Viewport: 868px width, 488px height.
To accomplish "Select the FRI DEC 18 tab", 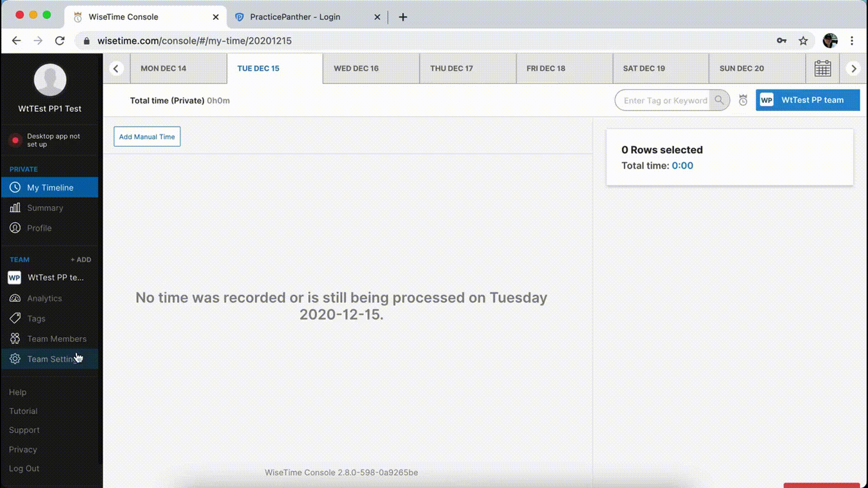I will tap(564, 69).
